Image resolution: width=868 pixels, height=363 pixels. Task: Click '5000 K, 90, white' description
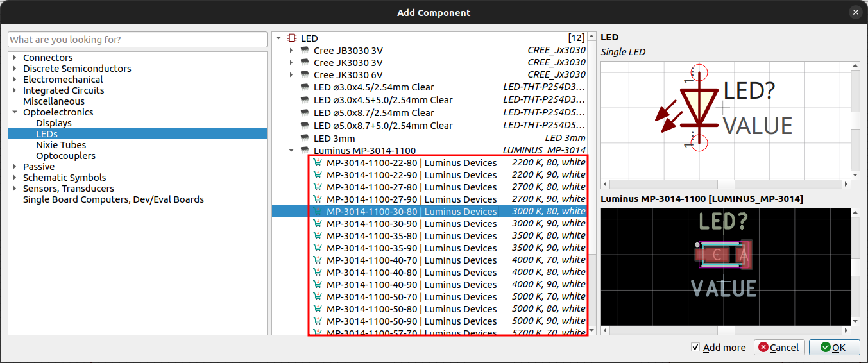549,321
